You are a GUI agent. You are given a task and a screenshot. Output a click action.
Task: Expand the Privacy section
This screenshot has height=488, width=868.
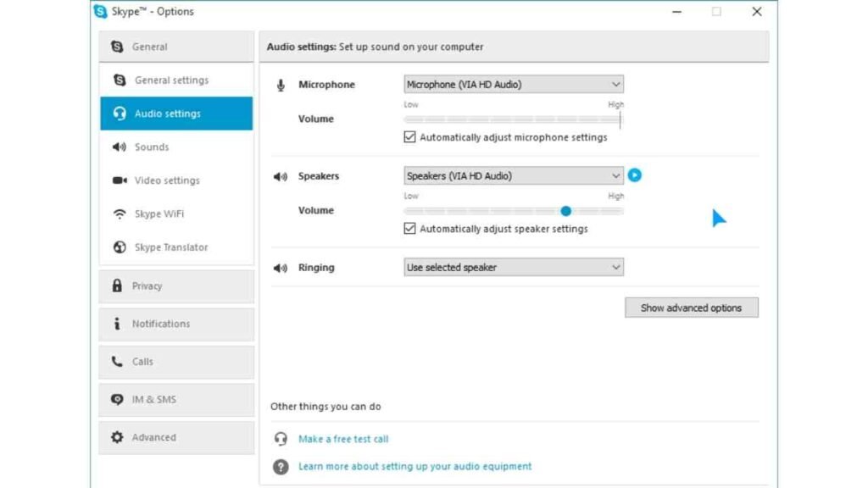click(176, 286)
